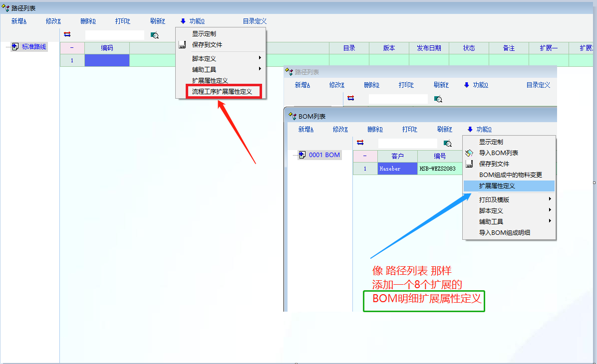
Task: Click the search magnifier icon in the BOM列表 toolbar
Action: (x=448, y=143)
